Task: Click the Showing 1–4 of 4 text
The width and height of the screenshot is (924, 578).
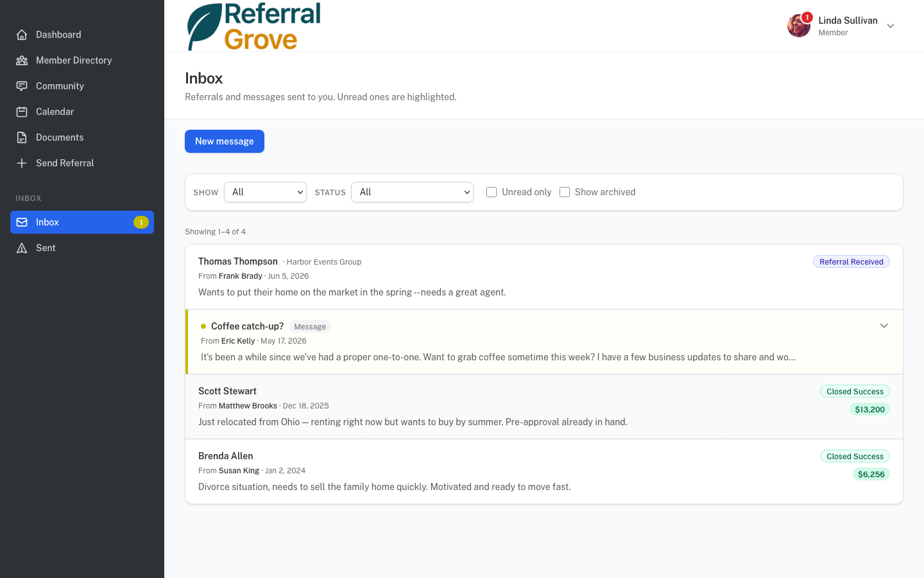Action: coord(215,232)
